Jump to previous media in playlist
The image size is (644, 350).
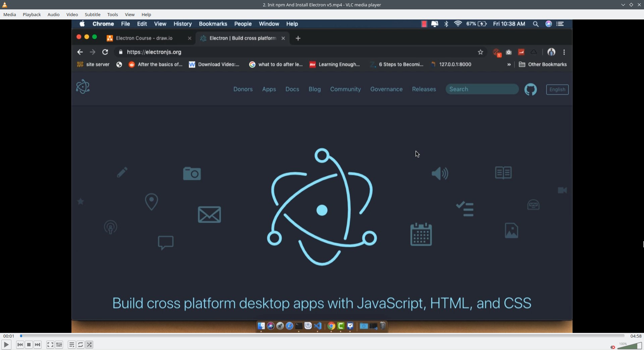click(x=20, y=345)
